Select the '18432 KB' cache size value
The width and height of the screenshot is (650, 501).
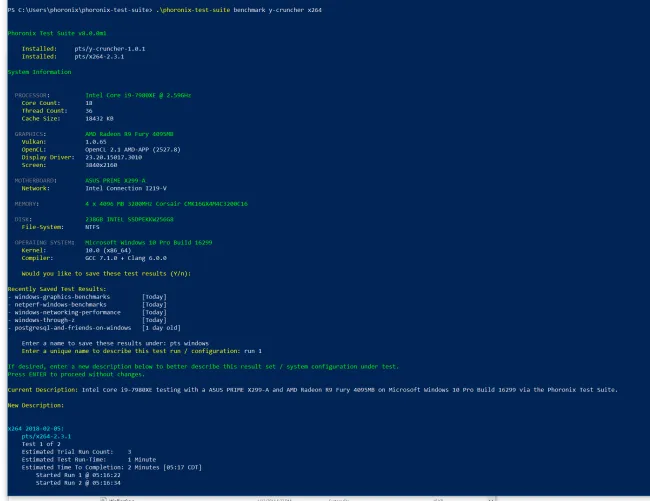pos(99,119)
